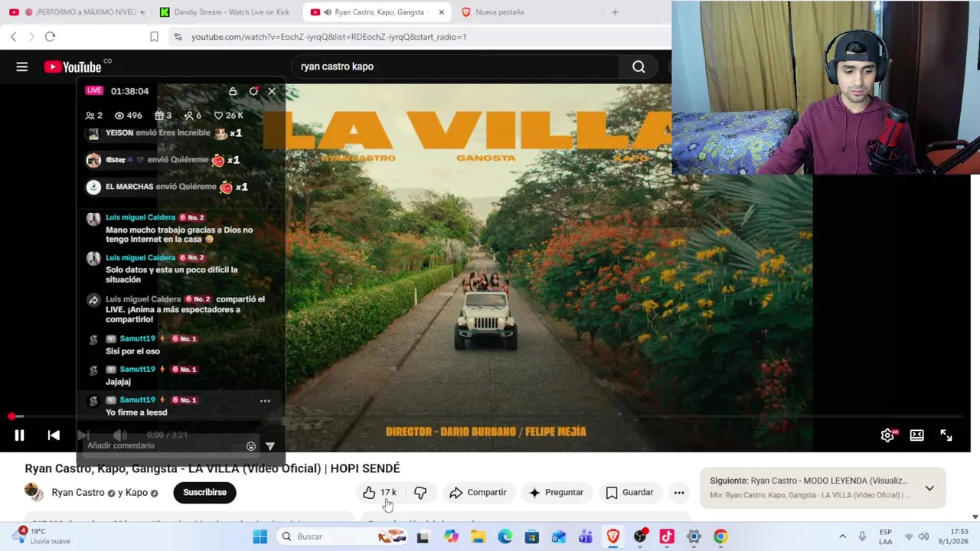Enter fullscreen on the video player
Image resolution: width=980 pixels, height=551 pixels.
pyautogui.click(x=946, y=435)
